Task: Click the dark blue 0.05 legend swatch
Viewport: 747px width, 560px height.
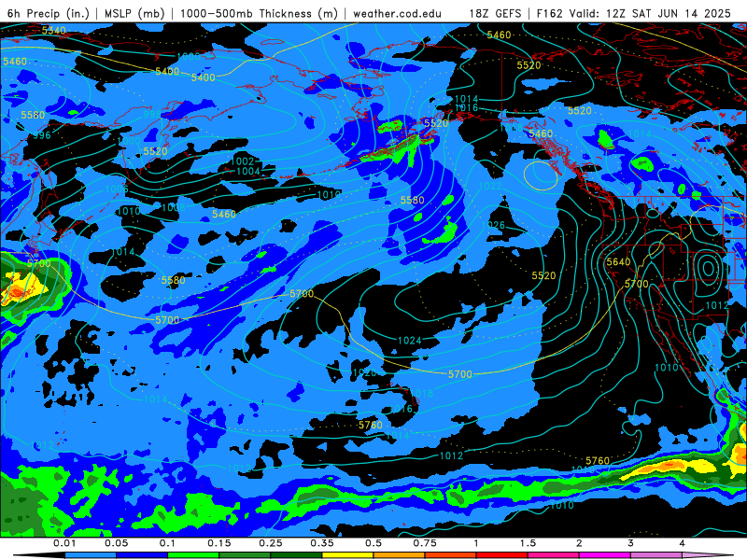Action: [x=142, y=555]
